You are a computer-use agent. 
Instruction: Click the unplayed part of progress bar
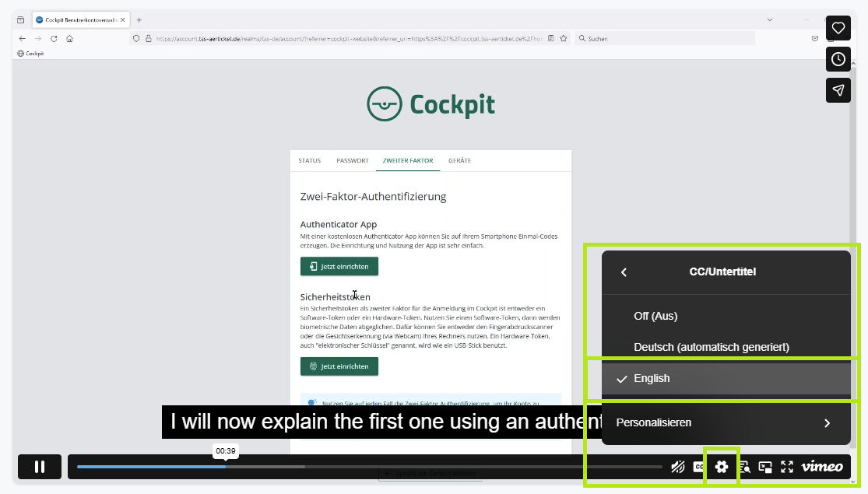tap(467, 467)
